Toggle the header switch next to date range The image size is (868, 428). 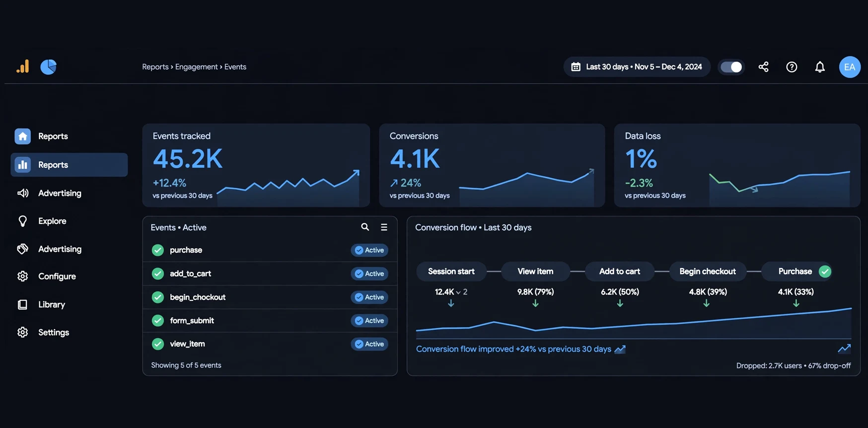pyautogui.click(x=731, y=67)
